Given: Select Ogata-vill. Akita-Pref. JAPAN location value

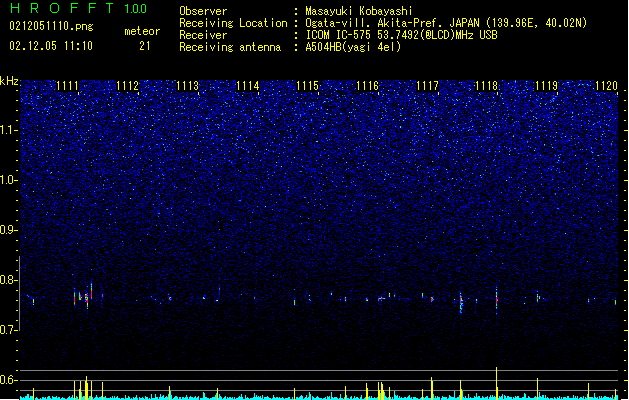Looking at the screenshot, I should coord(446,23).
